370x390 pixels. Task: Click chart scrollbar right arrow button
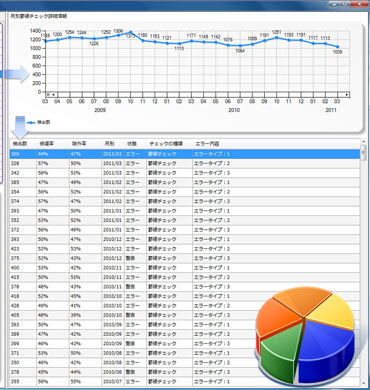pyautogui.click(x=347, y=95)
